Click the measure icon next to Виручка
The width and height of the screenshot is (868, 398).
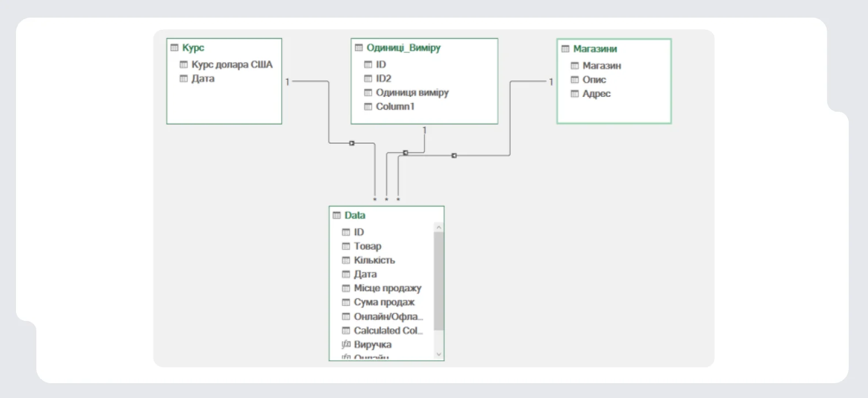tap(346, 345)
